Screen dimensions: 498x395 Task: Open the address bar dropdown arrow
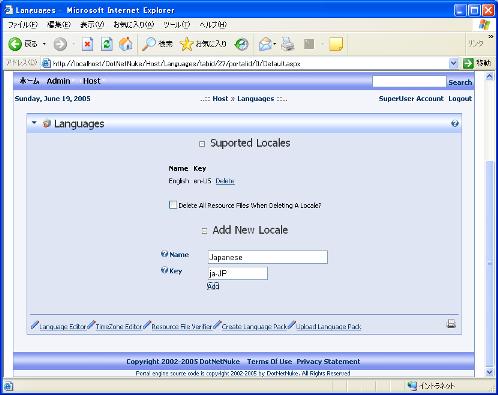click(453, 63)
